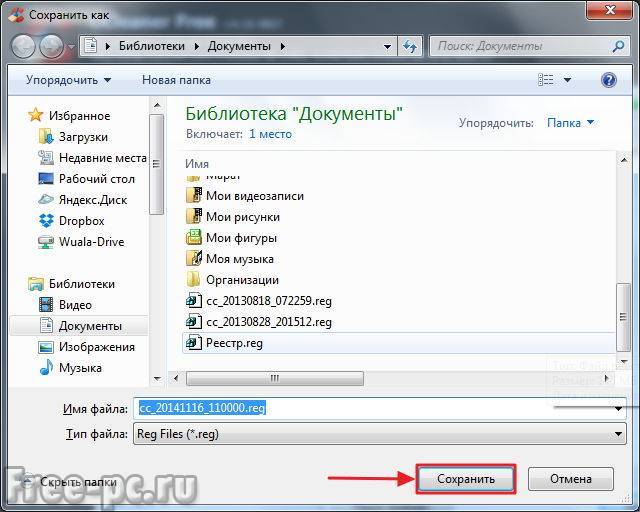The width and height of the screenshot is (640, 512).
Task: Close the Сохранить как dialog
Action: [x=609, y=10]
